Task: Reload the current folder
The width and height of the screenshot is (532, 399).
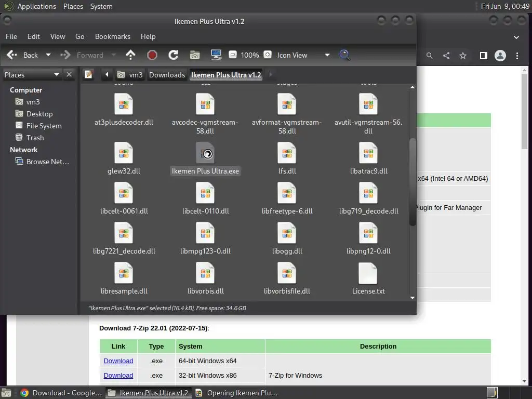Action: (x=174, y=55)
